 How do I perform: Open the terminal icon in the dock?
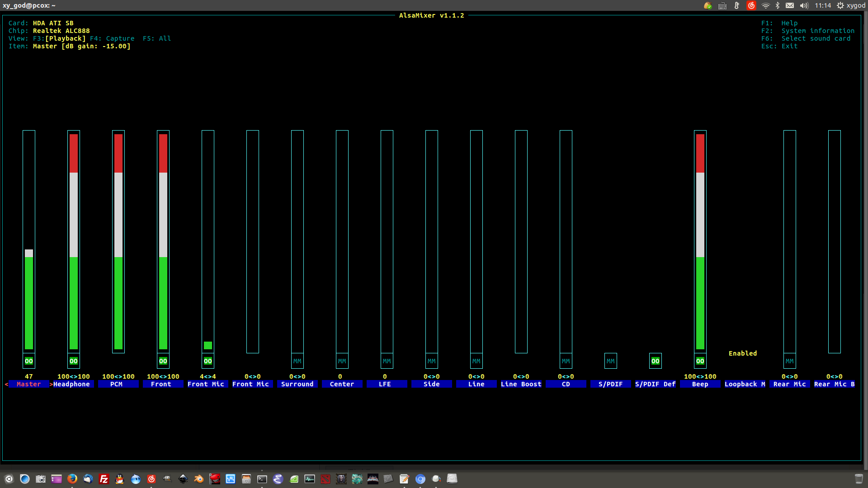click(262, 479)
